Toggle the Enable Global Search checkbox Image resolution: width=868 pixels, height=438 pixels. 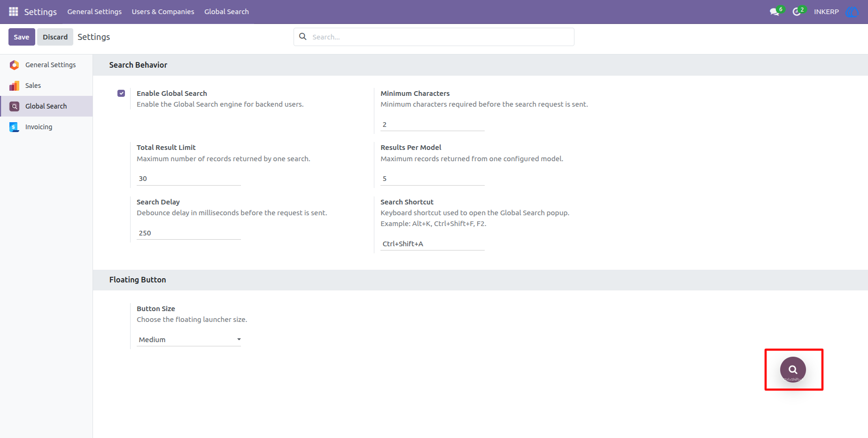(121, 93)
